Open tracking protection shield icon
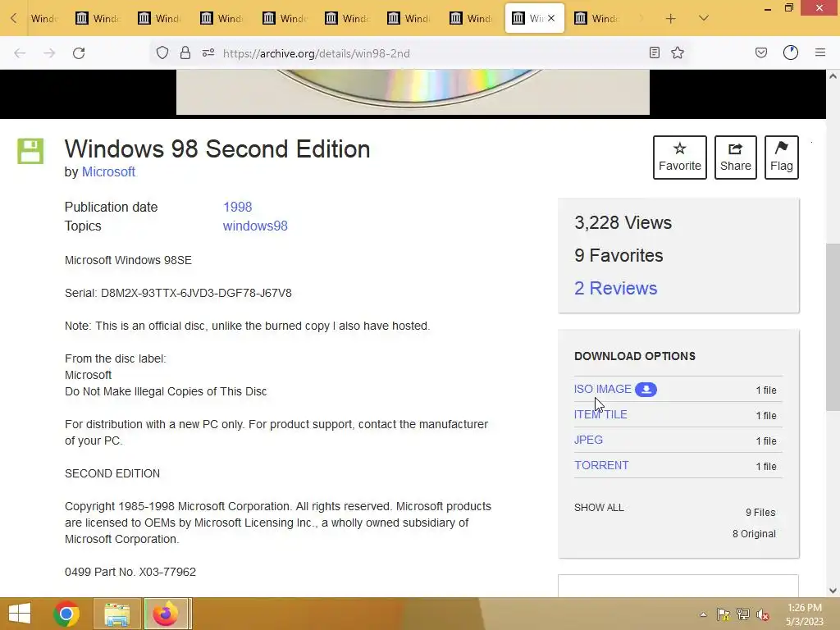Viewport: 840px width, 630px height. pos(162,52)
